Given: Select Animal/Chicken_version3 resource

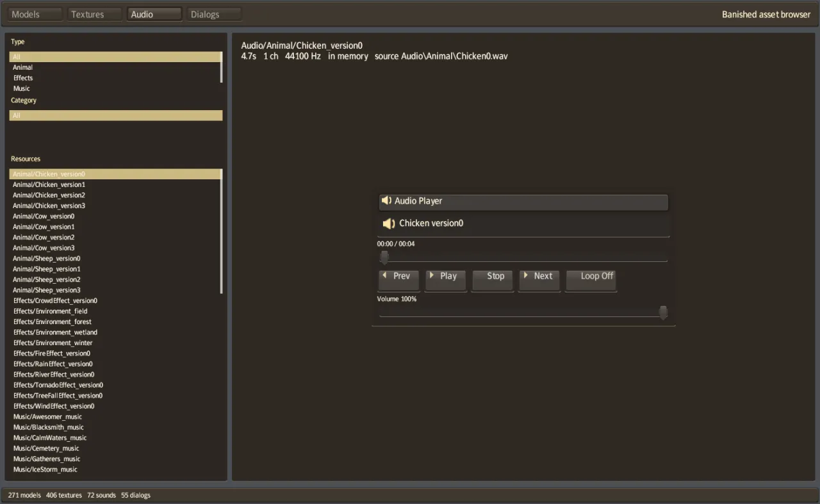Looking at the screenshot, I should [115, 206].
